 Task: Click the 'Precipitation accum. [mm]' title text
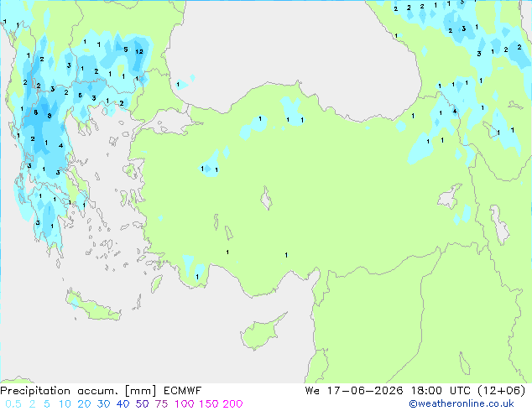pos(78,391)
